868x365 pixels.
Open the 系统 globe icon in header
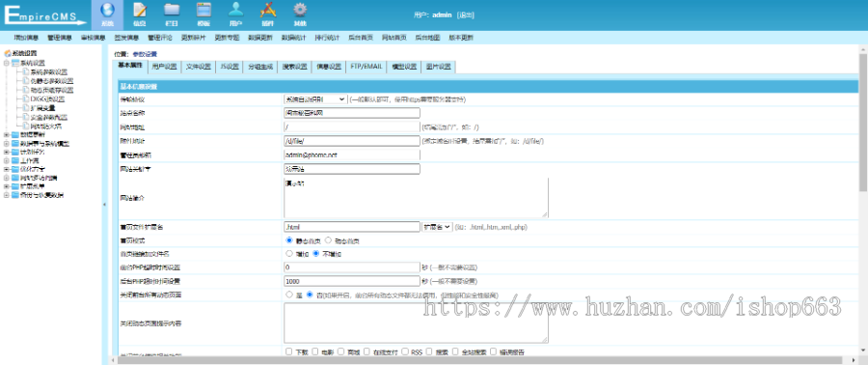click(107, 10)
